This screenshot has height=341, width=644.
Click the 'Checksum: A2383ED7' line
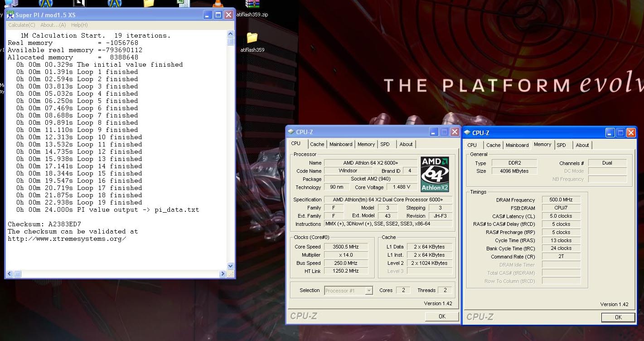44,224
